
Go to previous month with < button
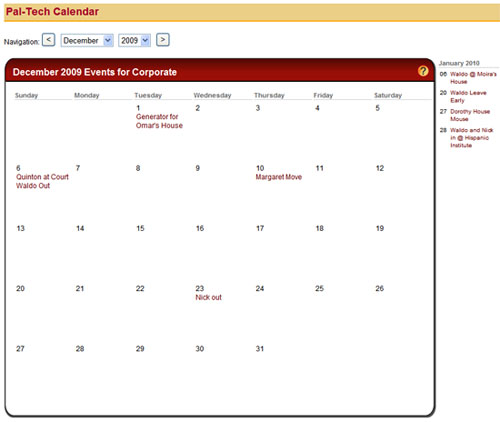pyautogui.click(x=49, y=40)
